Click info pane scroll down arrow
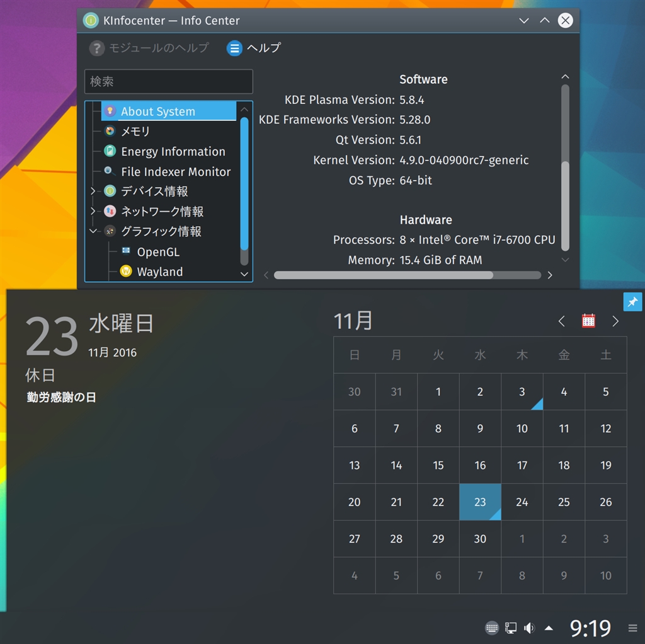The image size is (645, 644). click(565, 260)
